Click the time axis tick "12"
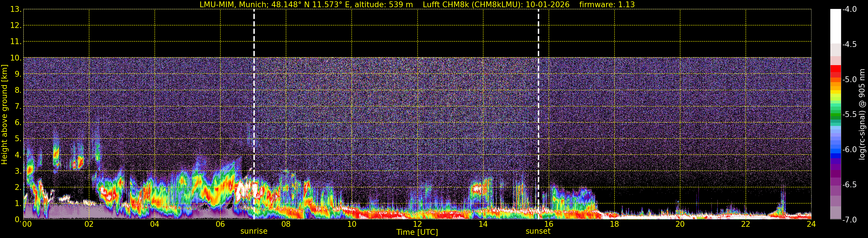868x238 pixels. coord(417,224)
